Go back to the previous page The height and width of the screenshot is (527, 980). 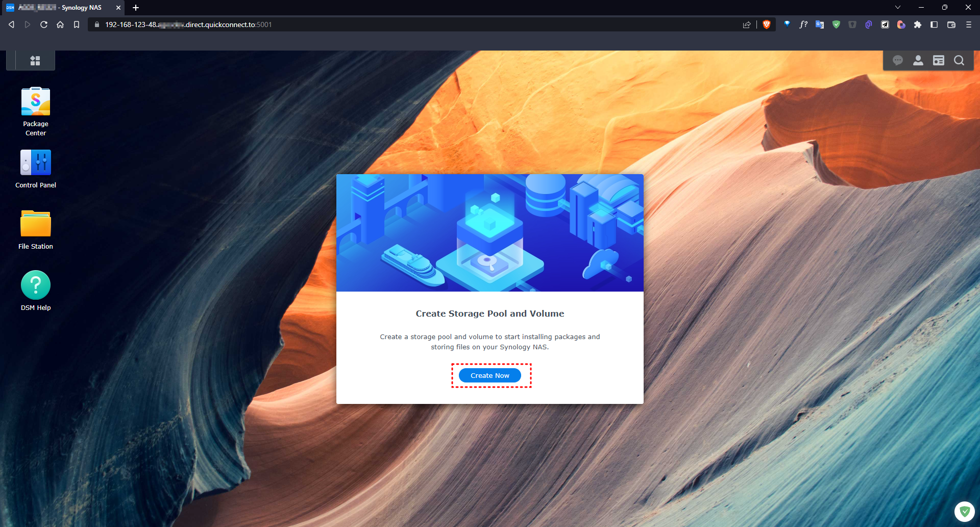point(11,25)
